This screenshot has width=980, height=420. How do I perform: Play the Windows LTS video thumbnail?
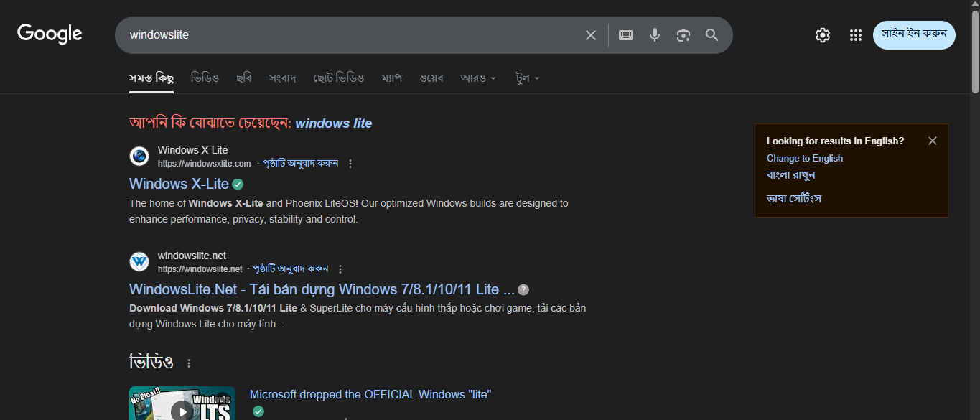[182, 403]
